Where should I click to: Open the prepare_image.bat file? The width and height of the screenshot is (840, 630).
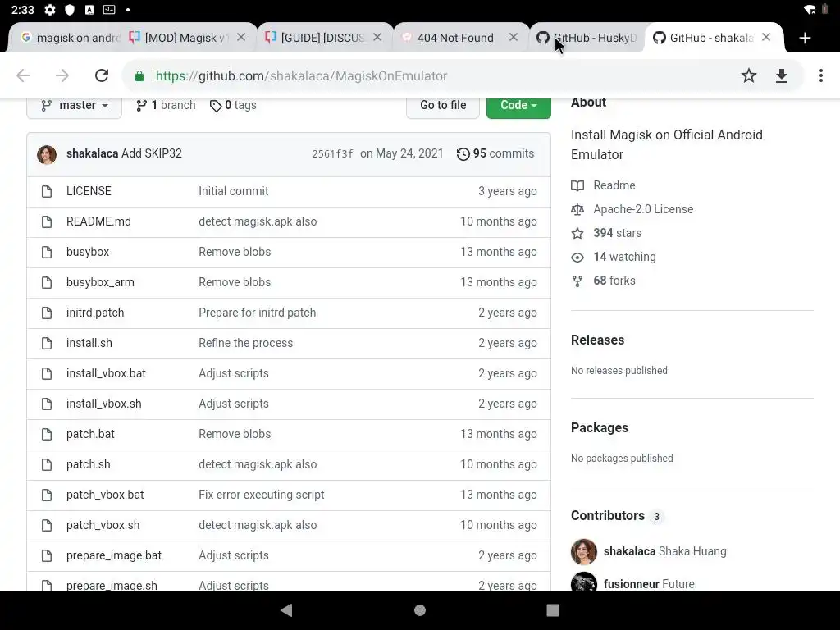(114, 555)
